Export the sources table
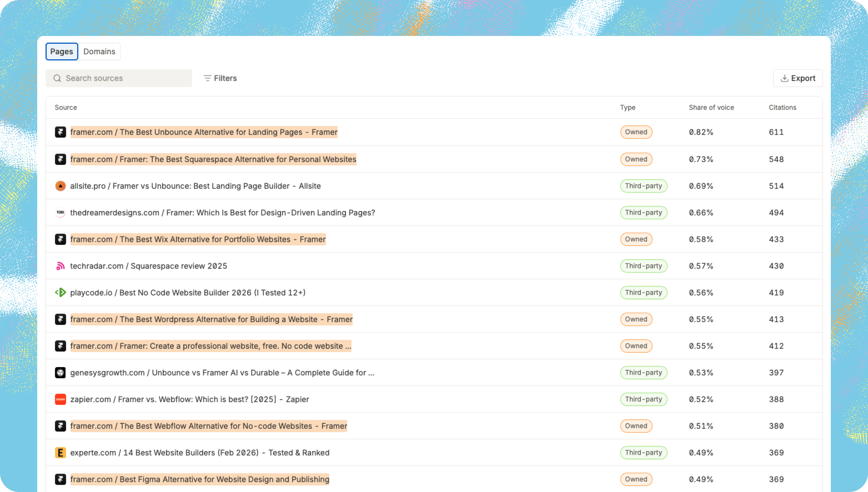This screenshot has height=492, width=868. 798,79
